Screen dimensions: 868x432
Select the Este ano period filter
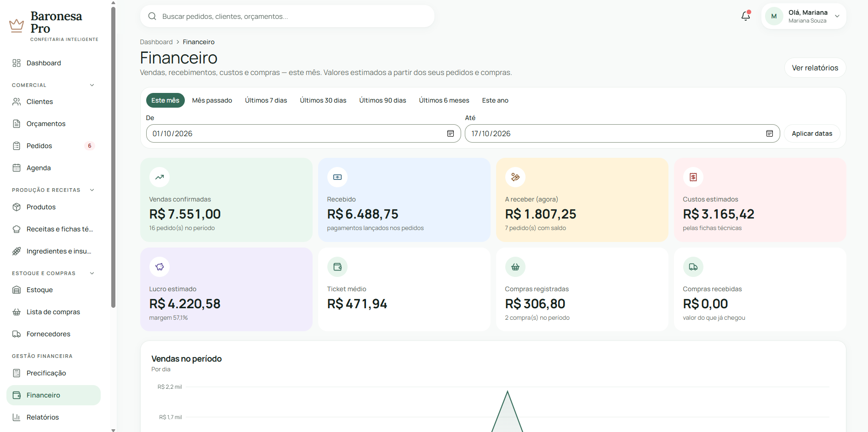click(495, 100)
